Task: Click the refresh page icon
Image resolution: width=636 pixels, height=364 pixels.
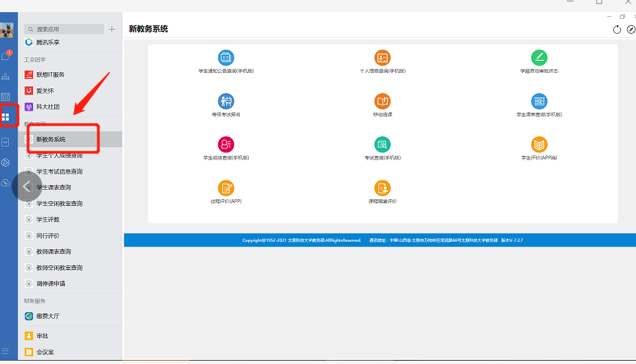Action: tap(616, 29)
